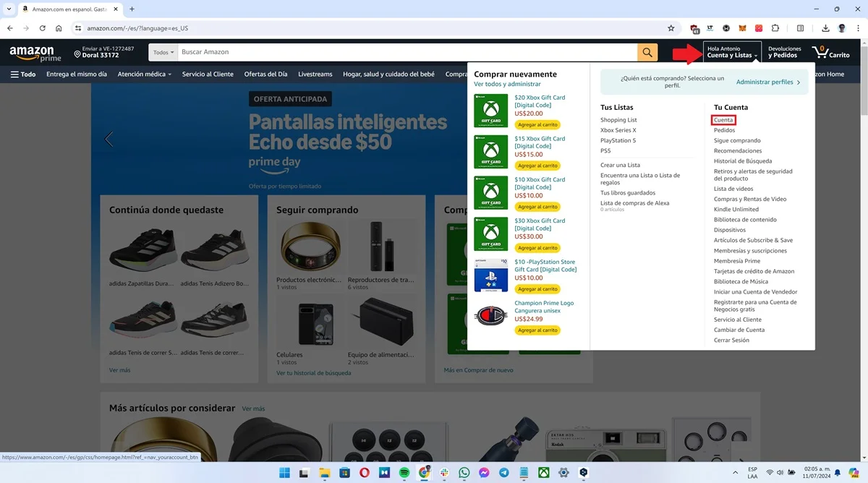Bookmark the page with the star icon
The image size is (868, 483).
[671, 27]
